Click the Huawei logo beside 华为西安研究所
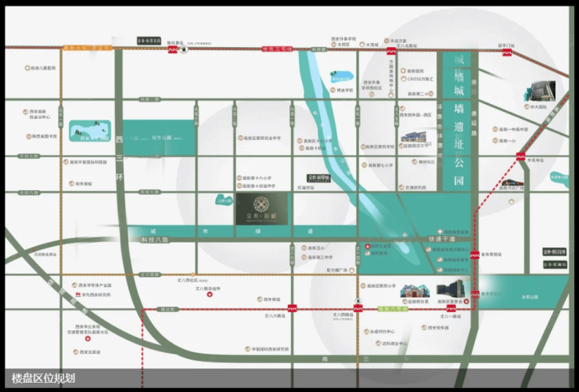This screenshot has height=392, width=579. [x=78, y=294]
